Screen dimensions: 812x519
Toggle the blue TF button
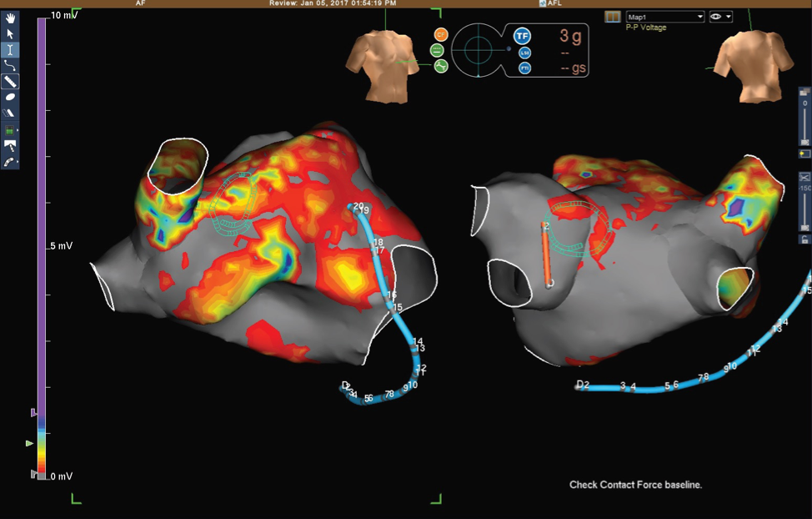pyautogui.click(x=522, y=35)
